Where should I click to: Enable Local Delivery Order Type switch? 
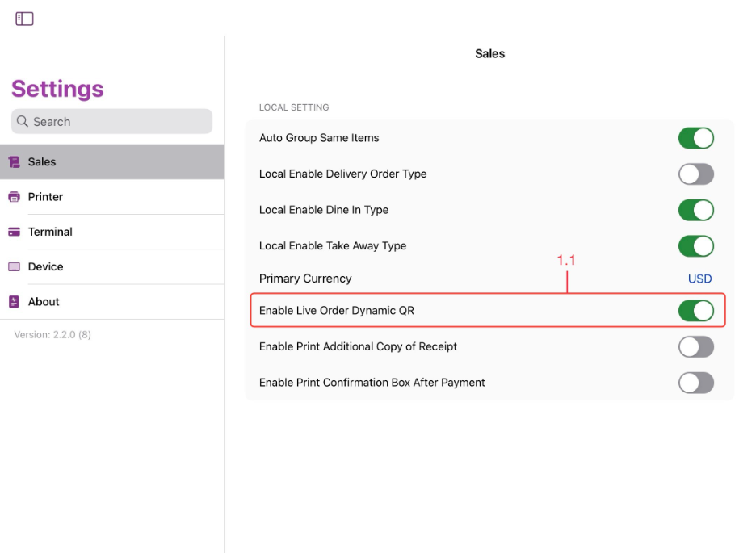pyautogui.click(x=695, y=174)
